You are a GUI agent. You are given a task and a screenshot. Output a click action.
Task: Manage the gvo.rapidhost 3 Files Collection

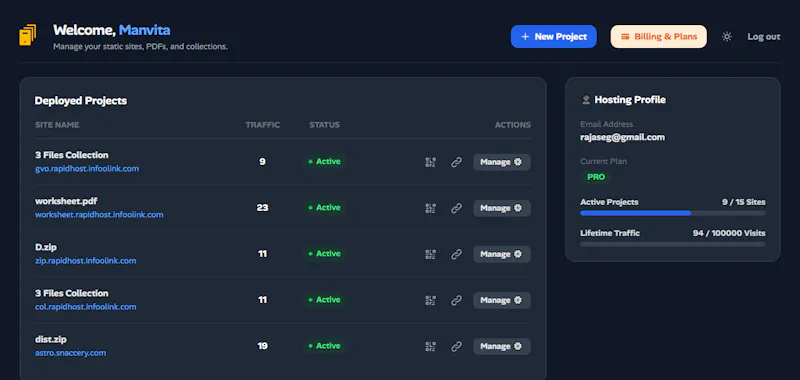(x=502, y=162)
